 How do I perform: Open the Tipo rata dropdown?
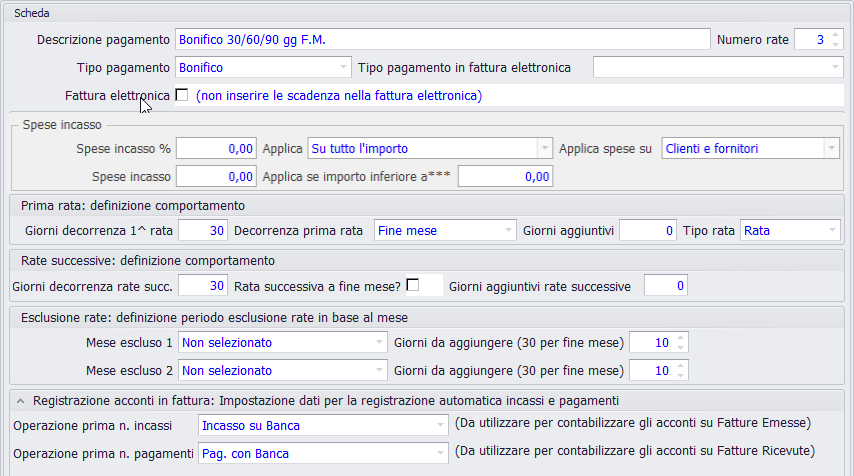pos(832,230)
